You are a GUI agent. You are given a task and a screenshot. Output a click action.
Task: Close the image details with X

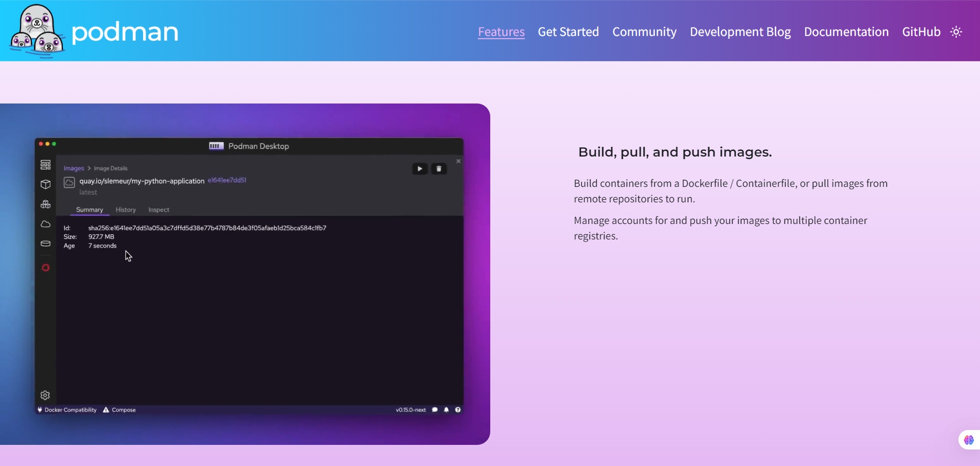458,161
